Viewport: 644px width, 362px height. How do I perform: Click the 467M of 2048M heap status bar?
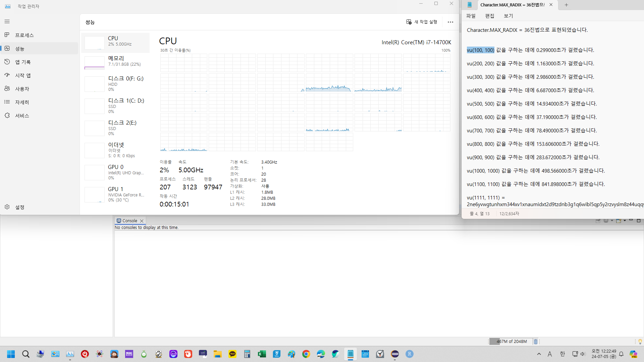(x=512, y=342)
